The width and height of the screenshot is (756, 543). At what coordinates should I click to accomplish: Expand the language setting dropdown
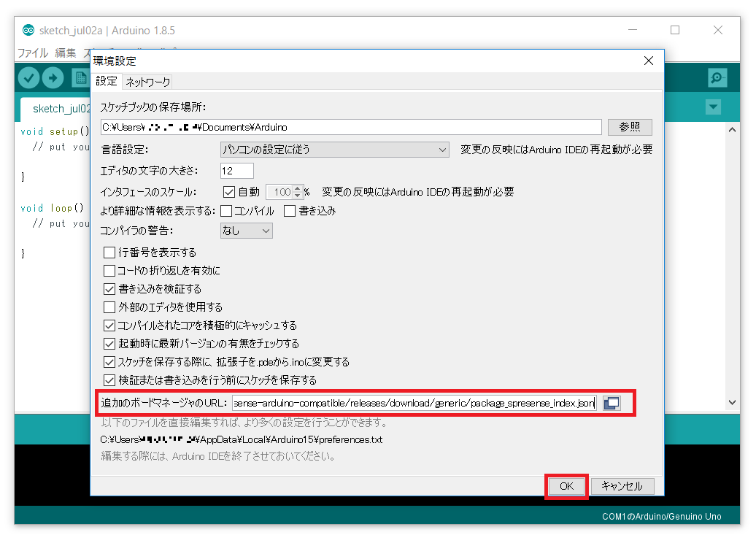pyautogui.click(x=335, y=150)
